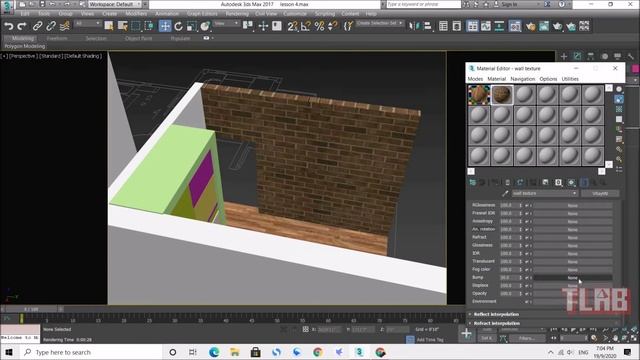Image resolution: width=640 pixels, height=360 pixels.
Task: Expand the Reflect interpolation rollout
Action: click(x=543, y=314)
